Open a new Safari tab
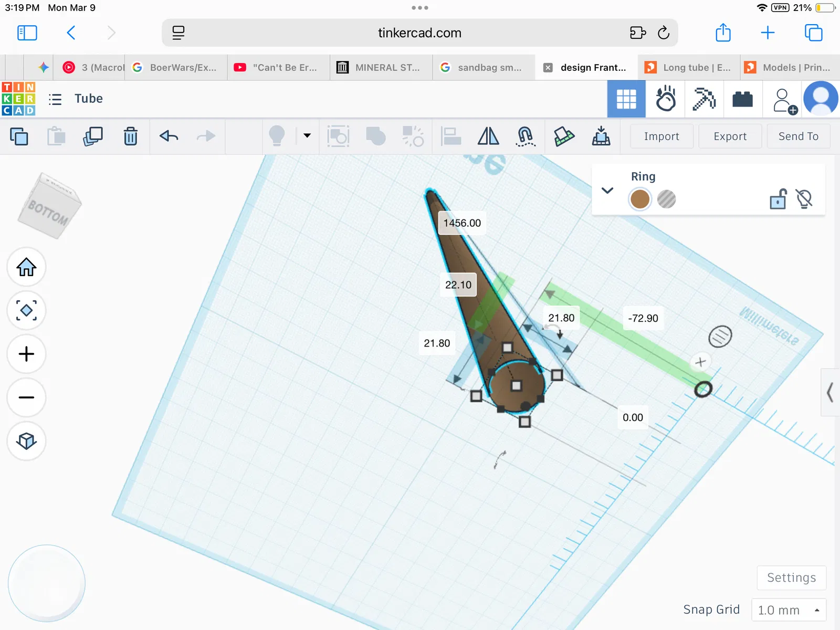The width and height of the screenshot is (840, 630). (x=768, y=33)
